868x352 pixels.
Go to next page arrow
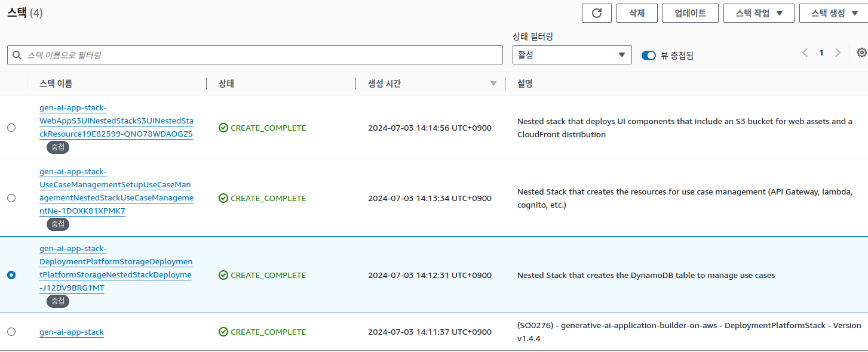pos(838,53)
